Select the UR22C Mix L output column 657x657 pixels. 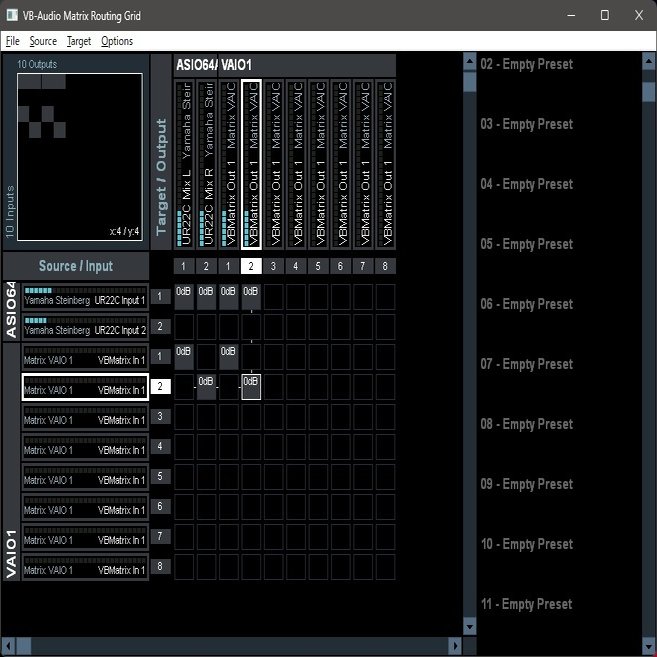pos(184,165)
